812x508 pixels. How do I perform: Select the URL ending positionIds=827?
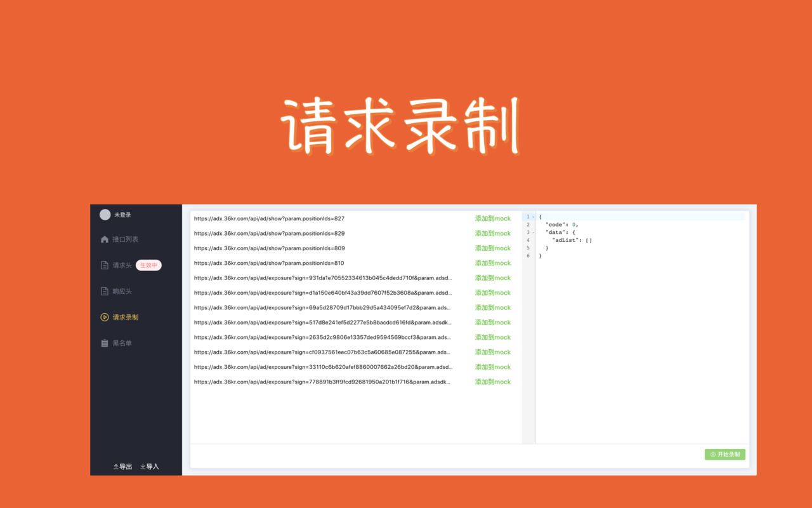pyautogui.click(x=269, y=218)
